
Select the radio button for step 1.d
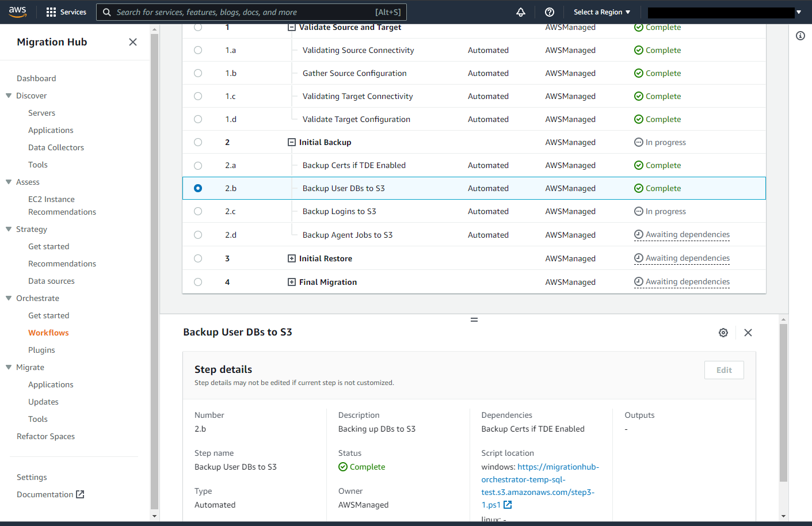pyautogui.click(x=198, y=119)
